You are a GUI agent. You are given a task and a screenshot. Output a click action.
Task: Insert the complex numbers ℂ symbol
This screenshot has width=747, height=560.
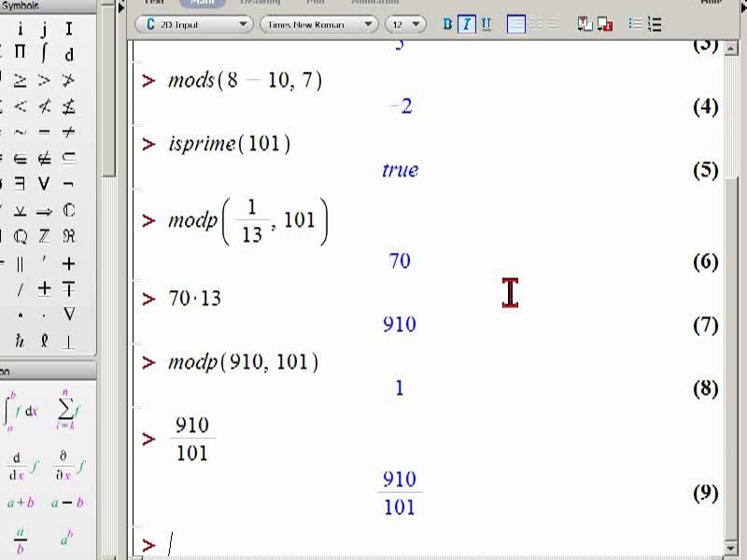[68, 210]
